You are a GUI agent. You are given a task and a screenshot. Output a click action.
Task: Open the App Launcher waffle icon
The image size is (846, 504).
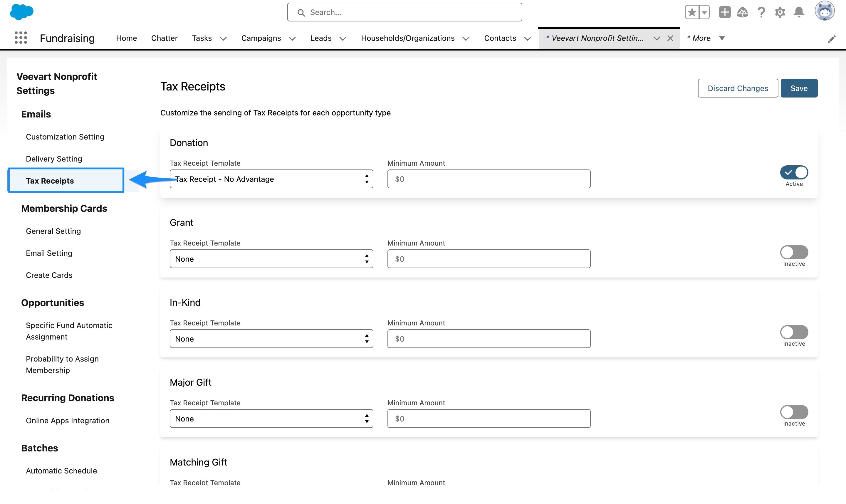coord(20,38)
